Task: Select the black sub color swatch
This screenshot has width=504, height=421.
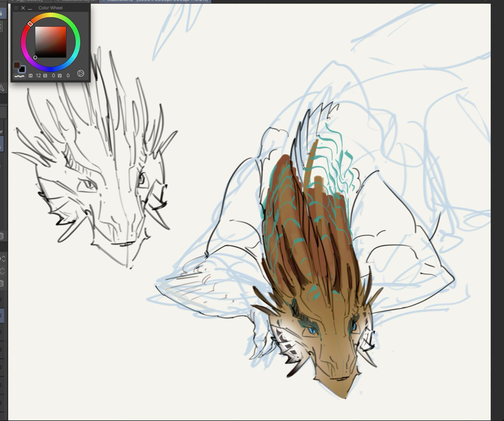Action: [x=22, y=69]
